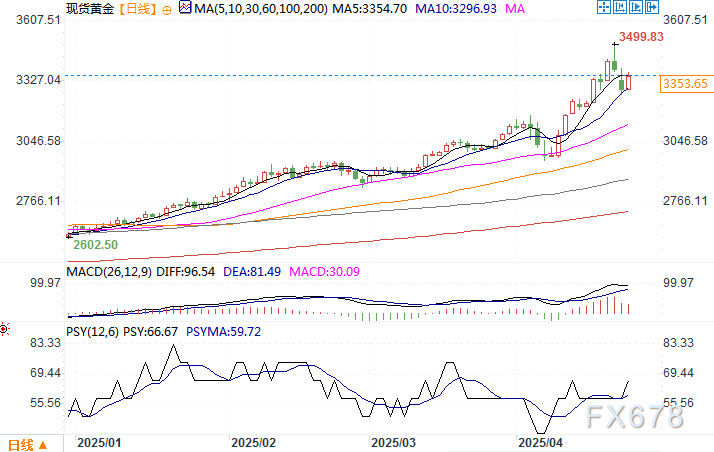Click the red sun-like marker icon on left edge
Image resolution: width=714 pixels, height=452 pixels.
click(4, 329)
